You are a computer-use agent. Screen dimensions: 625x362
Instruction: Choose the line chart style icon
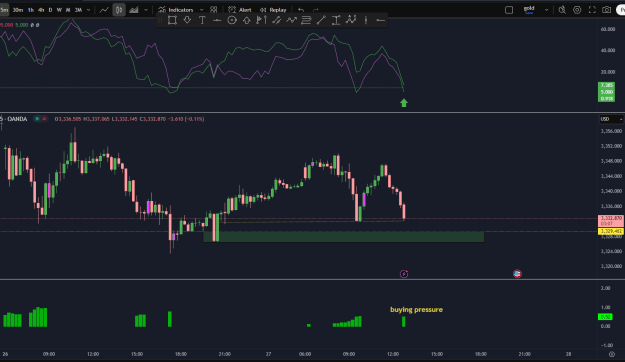coord(104,10)
